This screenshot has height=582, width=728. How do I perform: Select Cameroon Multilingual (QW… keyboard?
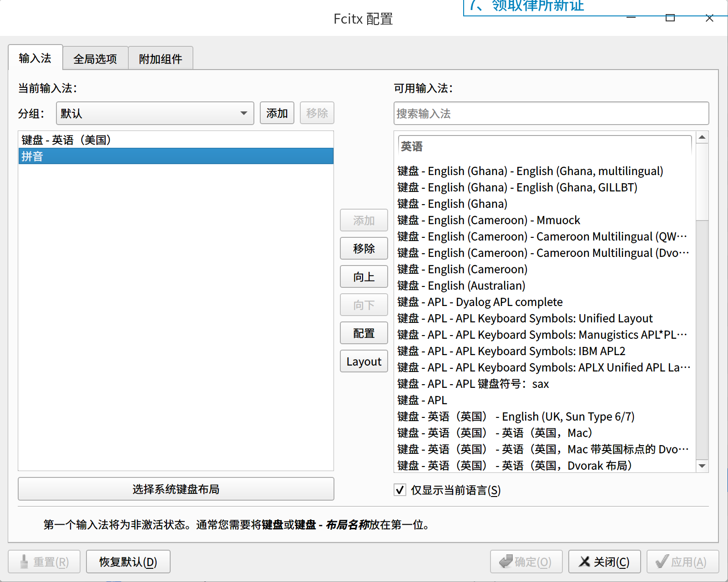pos(545,236)
